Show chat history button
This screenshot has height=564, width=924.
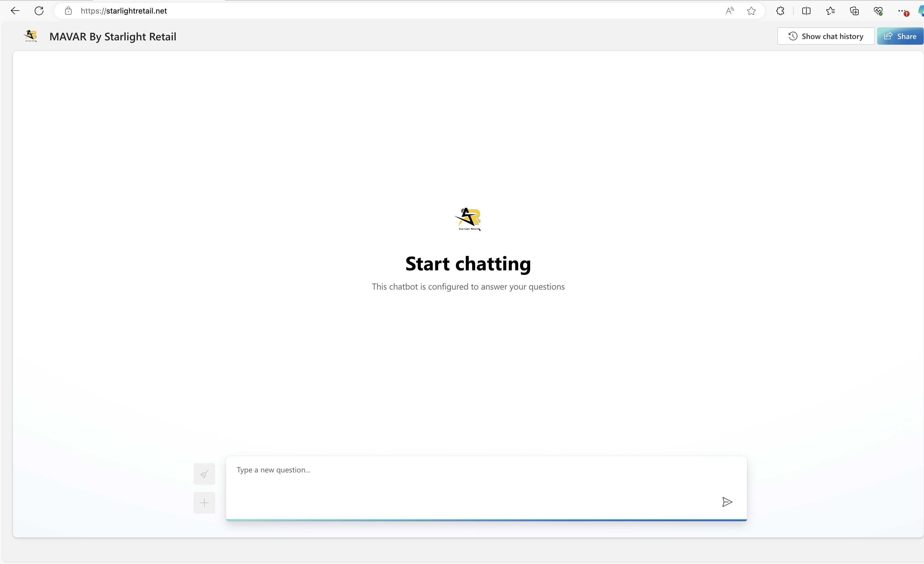pos(826,36)
